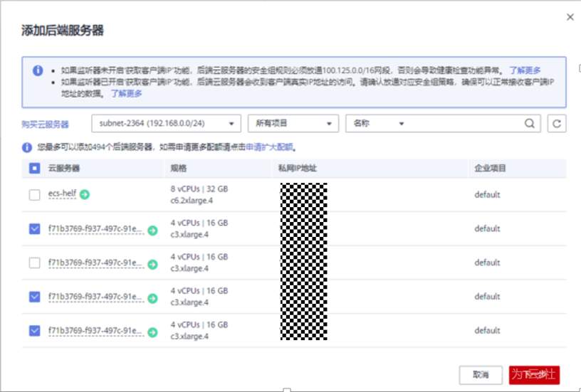Image resolution: width=581 pixels, height=392 pixels.
Task: Check the ecs-helf server checkbox
Action: pyautogui.click(x=34, y=194)
